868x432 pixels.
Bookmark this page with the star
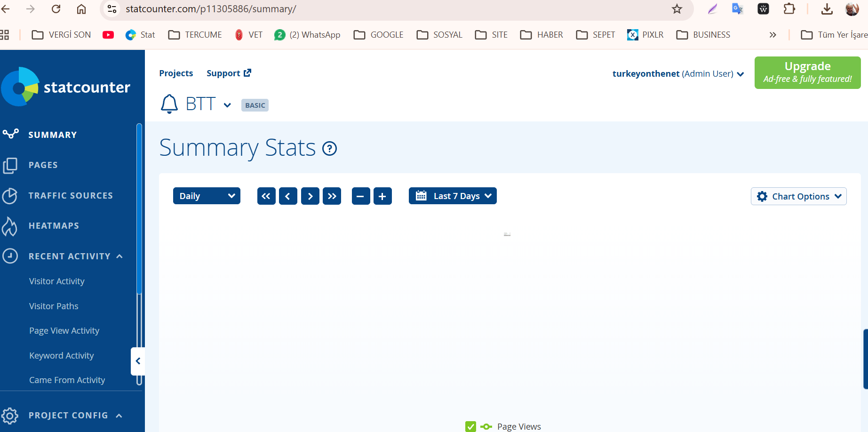click(x=677, y=9)
